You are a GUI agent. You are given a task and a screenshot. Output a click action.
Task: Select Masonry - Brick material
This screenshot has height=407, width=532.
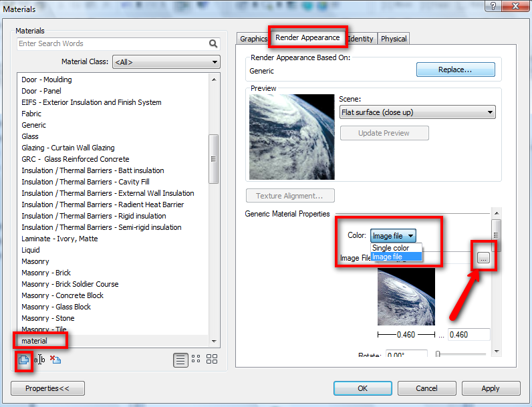(x=46, y=273)
